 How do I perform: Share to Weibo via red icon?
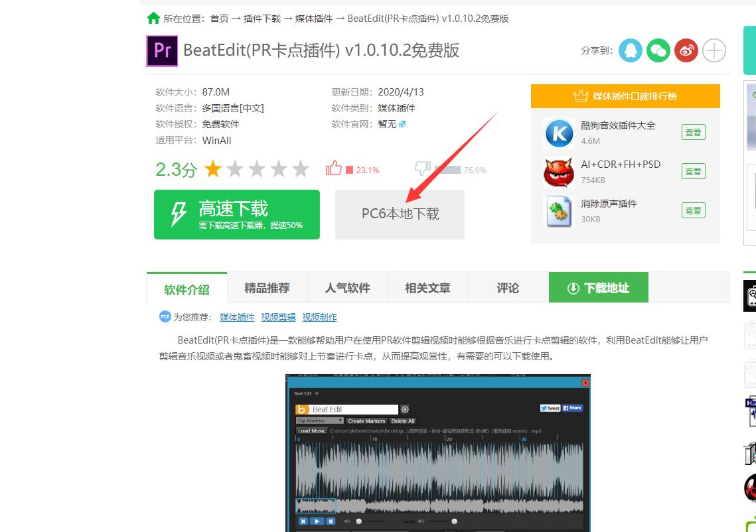point(686,50)
